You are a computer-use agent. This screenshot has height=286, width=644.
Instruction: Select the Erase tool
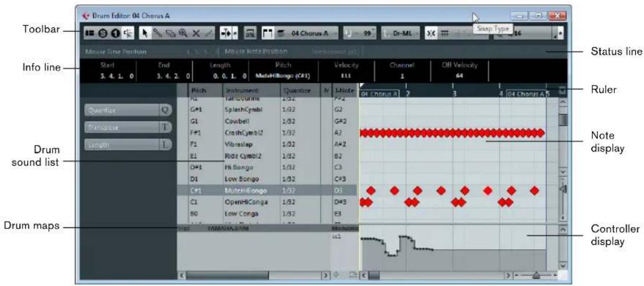click(169, 34)
